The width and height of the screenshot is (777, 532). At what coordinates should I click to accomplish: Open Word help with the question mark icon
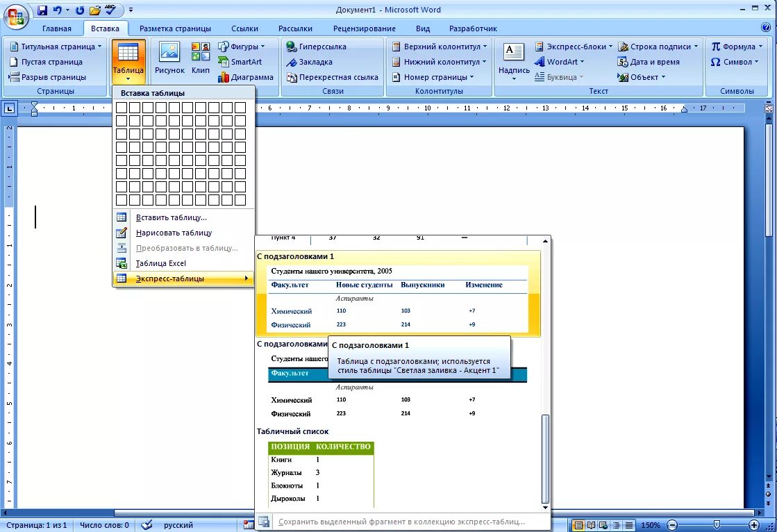(766, 27)
